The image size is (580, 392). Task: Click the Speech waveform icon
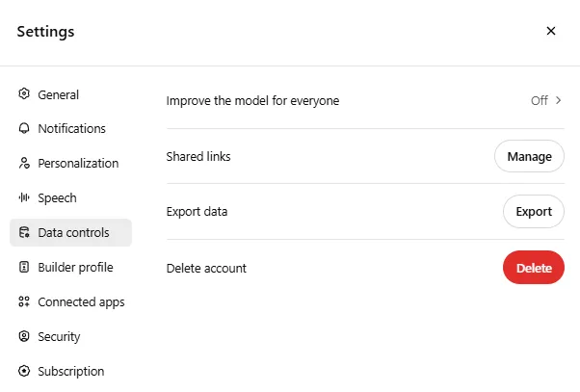pyautogui.click(x=24, y=197)
